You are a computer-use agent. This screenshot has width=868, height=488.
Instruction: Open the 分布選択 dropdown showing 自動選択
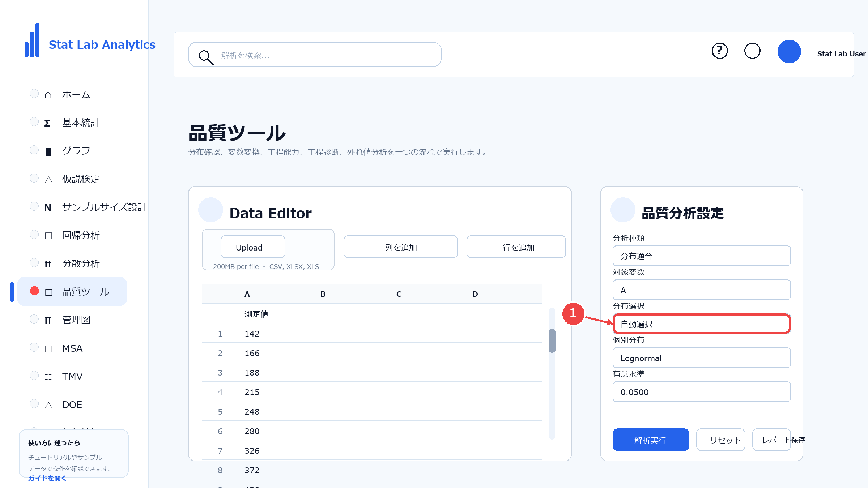702,324
